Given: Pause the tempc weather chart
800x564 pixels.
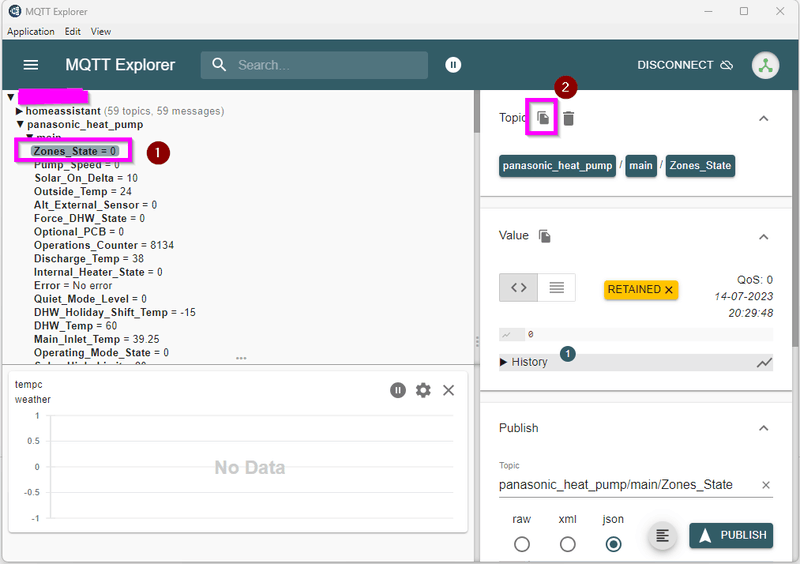Looking at the screenshot, I should point(398,390).
